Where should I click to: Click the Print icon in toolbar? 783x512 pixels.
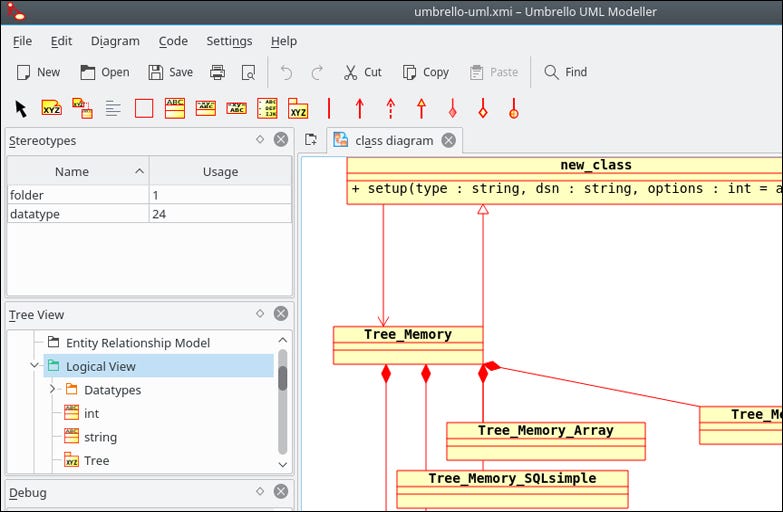click(x=217, y=72)
